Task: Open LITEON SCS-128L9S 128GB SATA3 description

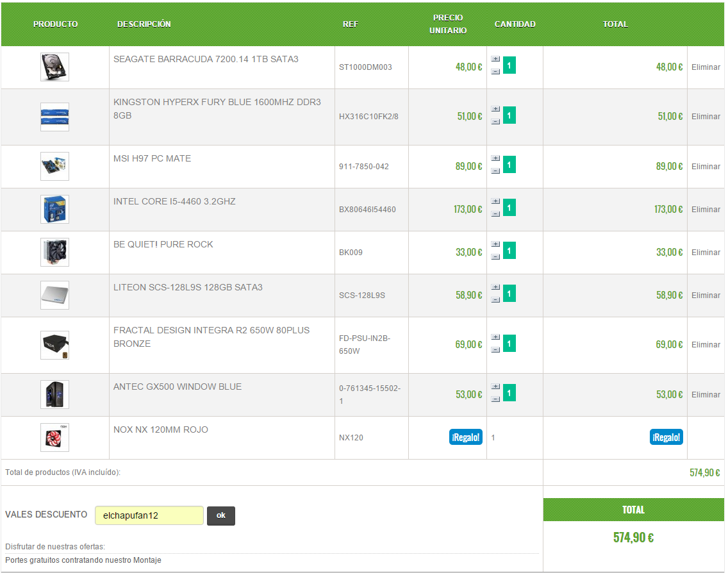Action: pyautogui.click(x=188, y=287)
